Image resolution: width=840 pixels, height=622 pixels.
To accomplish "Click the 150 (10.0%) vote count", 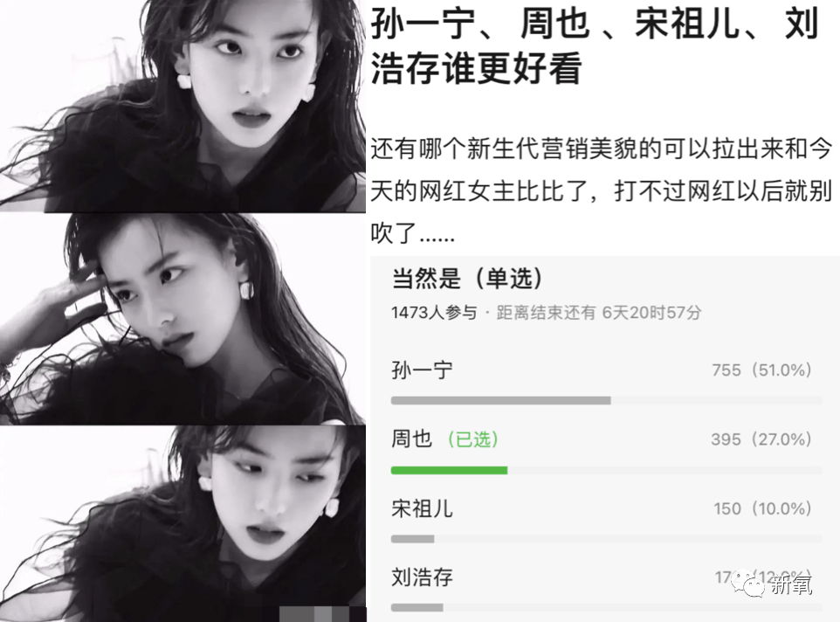I will click(762, 508).
